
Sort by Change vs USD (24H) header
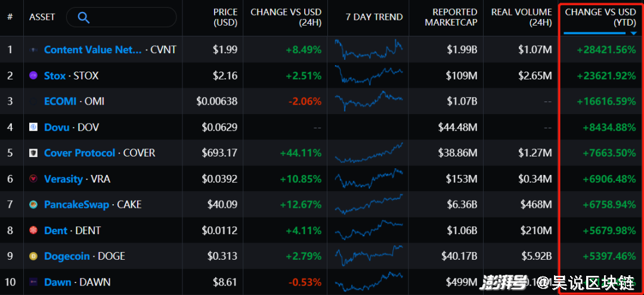286,17
